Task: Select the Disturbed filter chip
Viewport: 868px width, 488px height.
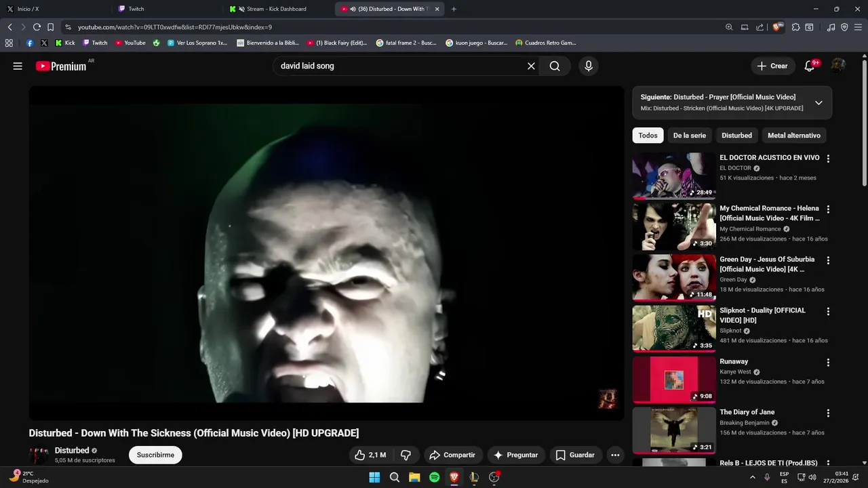Action: (736, 136)
